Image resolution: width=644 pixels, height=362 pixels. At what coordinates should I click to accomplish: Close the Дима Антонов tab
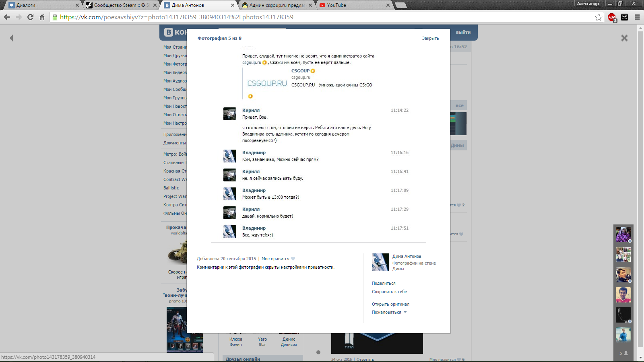233,5
